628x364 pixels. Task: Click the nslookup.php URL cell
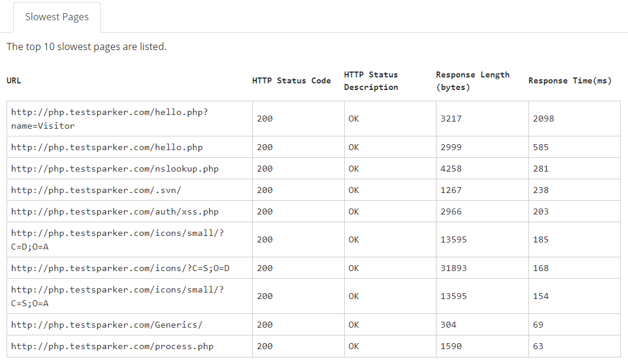[x=115, y=169]
